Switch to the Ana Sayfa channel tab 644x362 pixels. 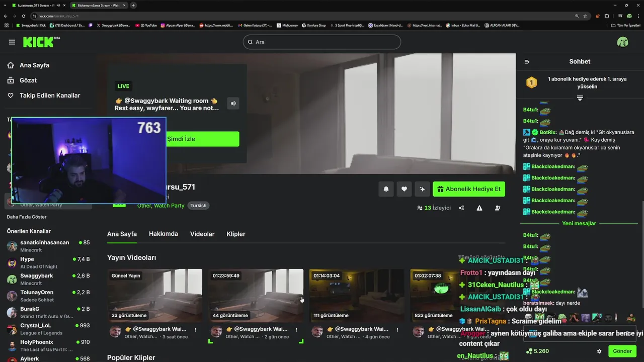[122, 234]
